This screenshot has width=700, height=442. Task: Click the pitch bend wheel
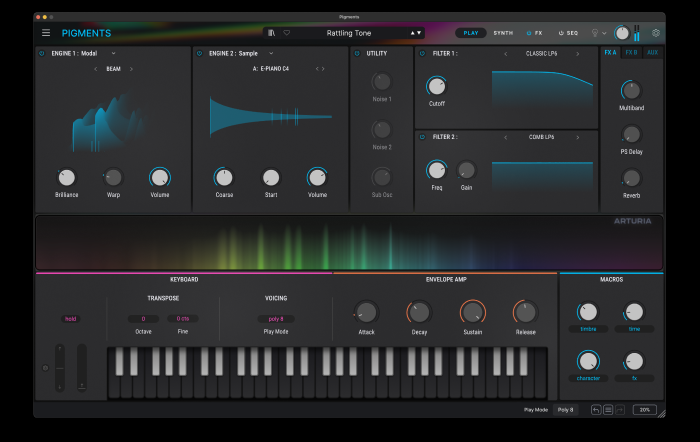point(60,368)
